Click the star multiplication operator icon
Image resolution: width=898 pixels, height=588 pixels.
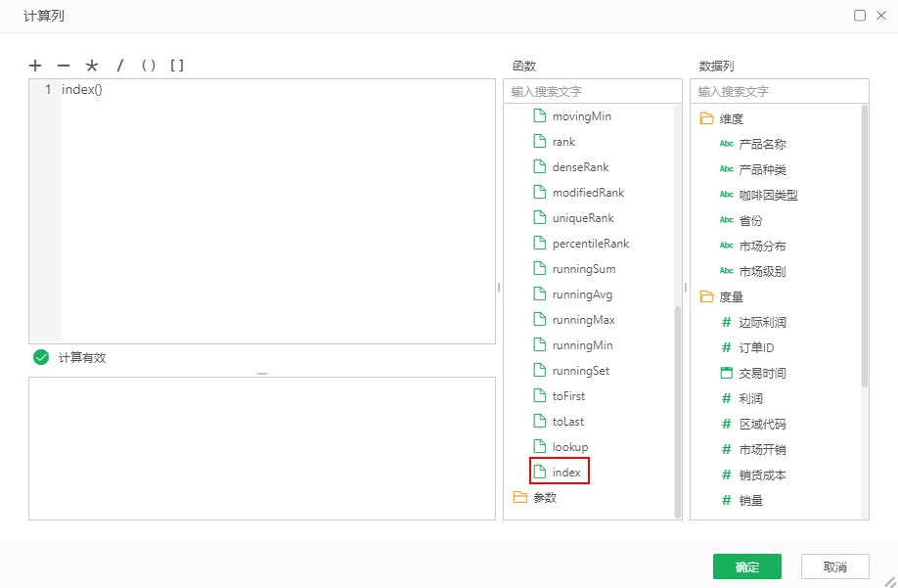[91, 66]
